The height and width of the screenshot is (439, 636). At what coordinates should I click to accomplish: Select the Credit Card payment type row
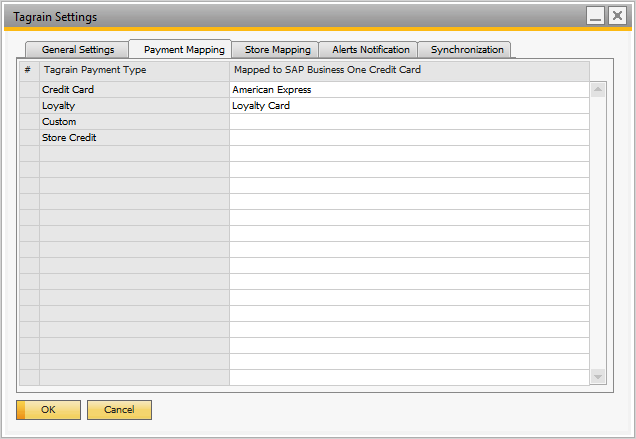tap(133, 90)
